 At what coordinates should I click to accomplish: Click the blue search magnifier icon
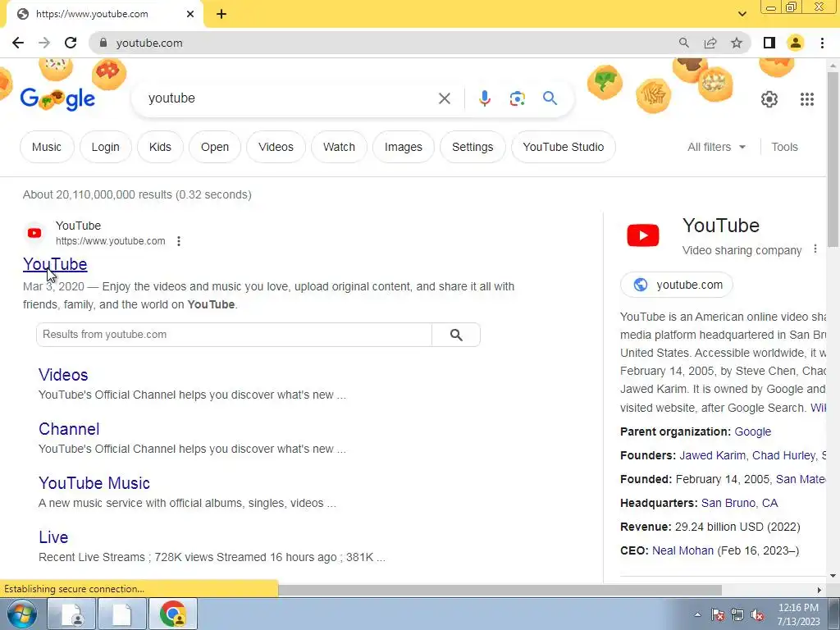(550, 98)
